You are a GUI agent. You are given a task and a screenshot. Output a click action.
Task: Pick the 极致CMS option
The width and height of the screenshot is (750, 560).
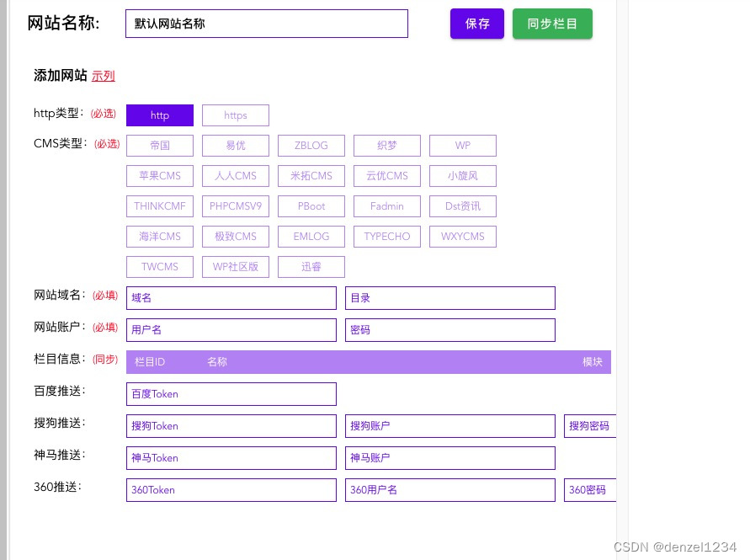(236, 237)
